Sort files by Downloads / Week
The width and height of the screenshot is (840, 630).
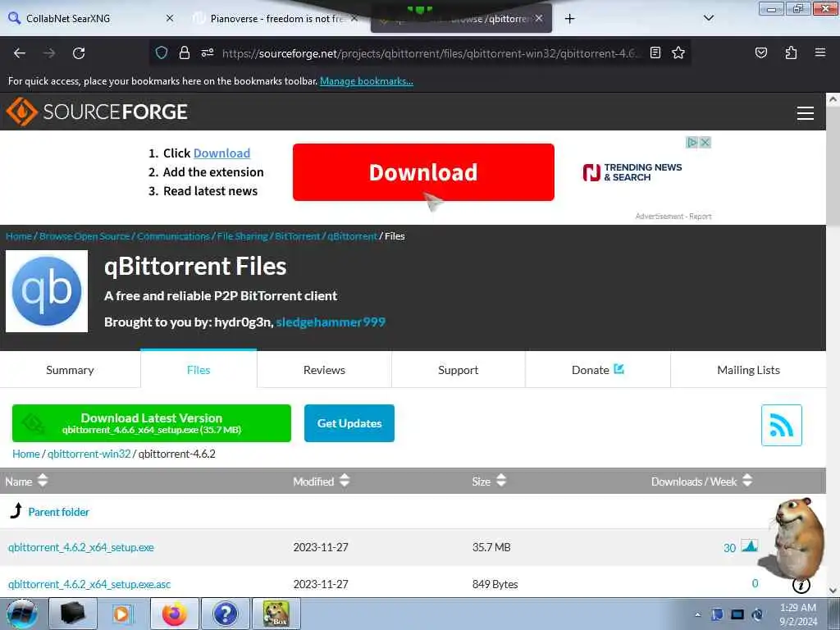tap(701, 481)
